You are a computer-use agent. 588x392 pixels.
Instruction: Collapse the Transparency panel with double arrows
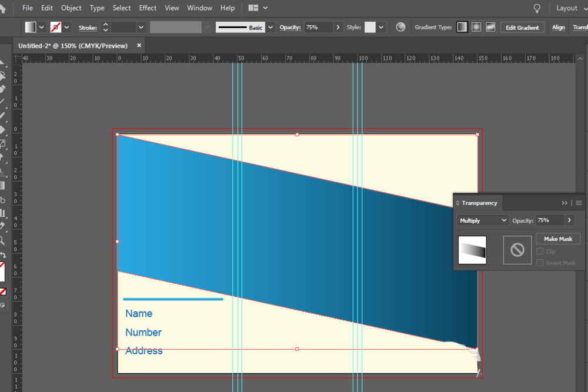(x=564, y=203)
